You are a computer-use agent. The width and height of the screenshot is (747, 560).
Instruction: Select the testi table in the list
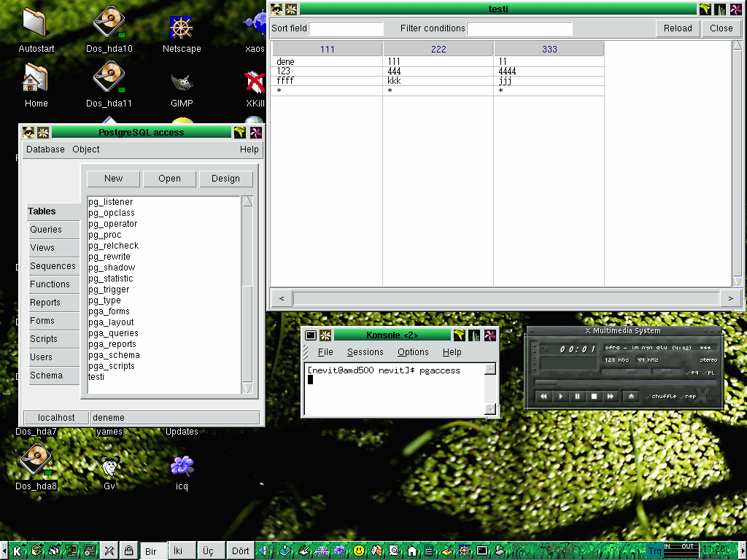click(164, 377)
